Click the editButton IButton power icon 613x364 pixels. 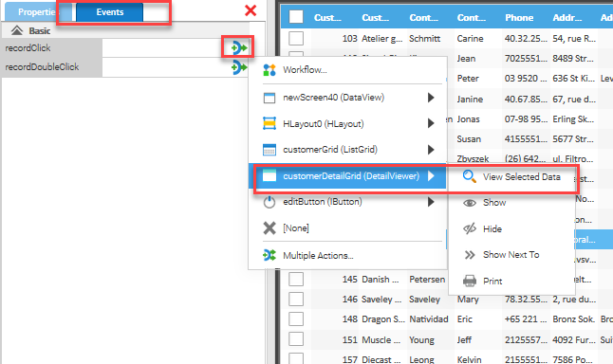click(269, 202)
